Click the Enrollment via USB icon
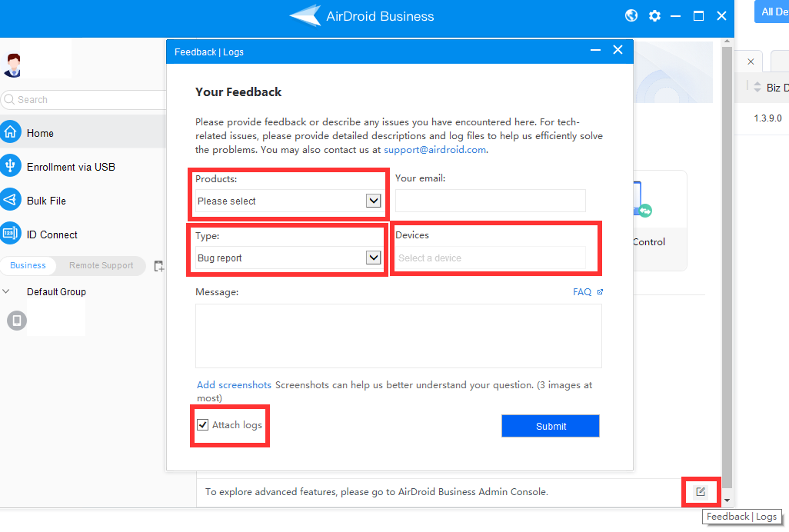 point(10,166)
